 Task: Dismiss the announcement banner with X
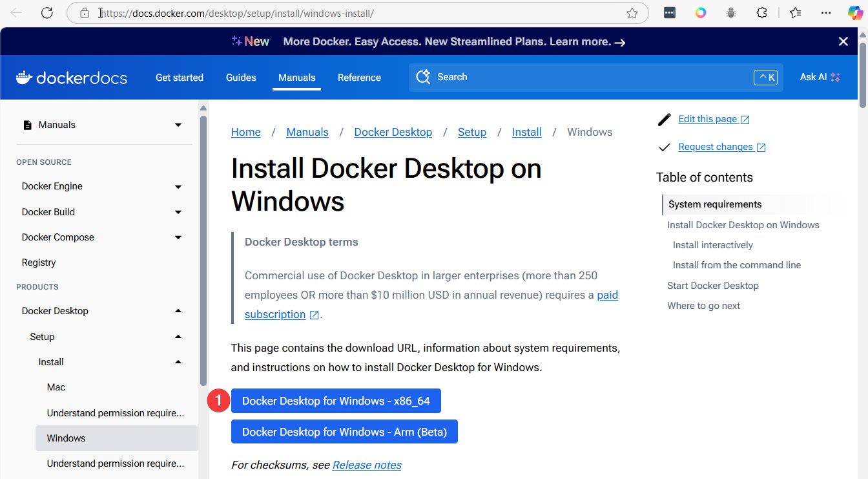pyautogui.click(x=843, y=41)
